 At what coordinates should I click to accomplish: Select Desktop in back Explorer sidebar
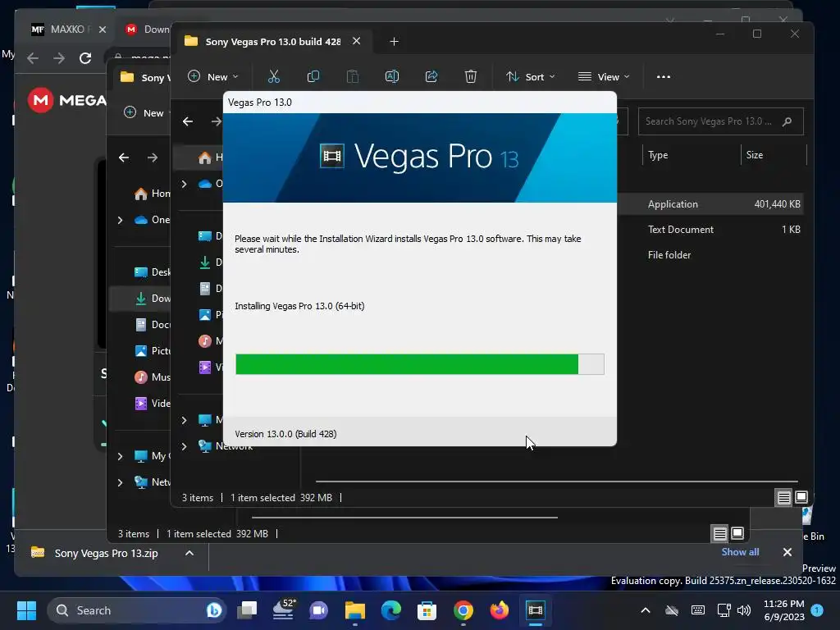(152, 272)
